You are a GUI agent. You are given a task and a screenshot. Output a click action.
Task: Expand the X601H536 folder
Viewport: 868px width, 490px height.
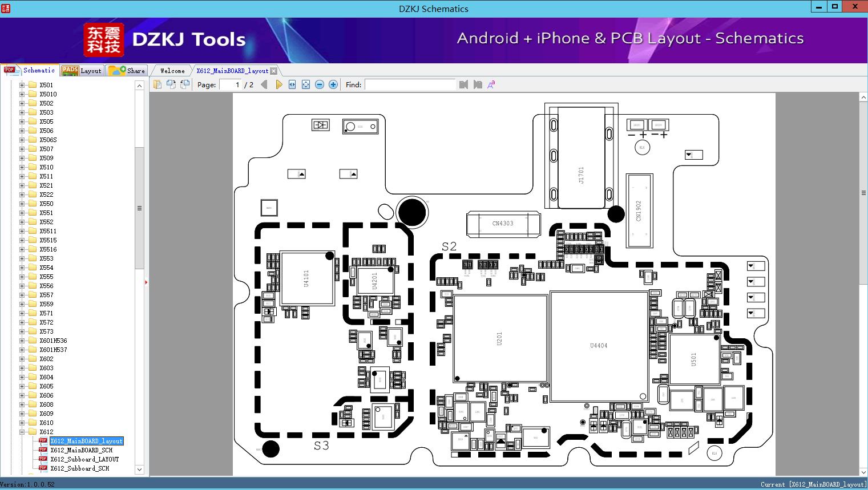pyautogui.click(x=22, y=341)
